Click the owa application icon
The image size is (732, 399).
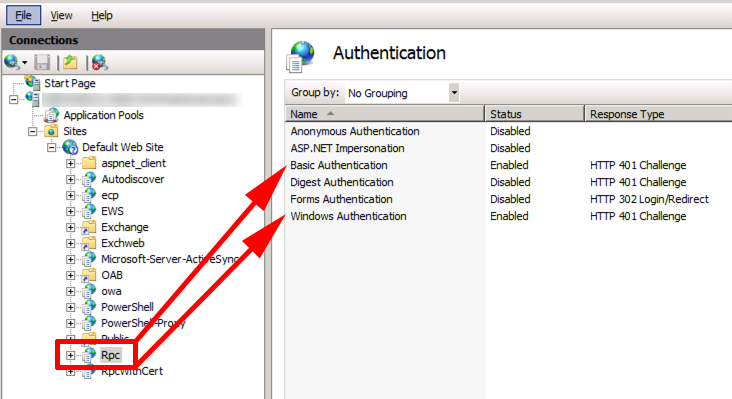click(89, 291)
